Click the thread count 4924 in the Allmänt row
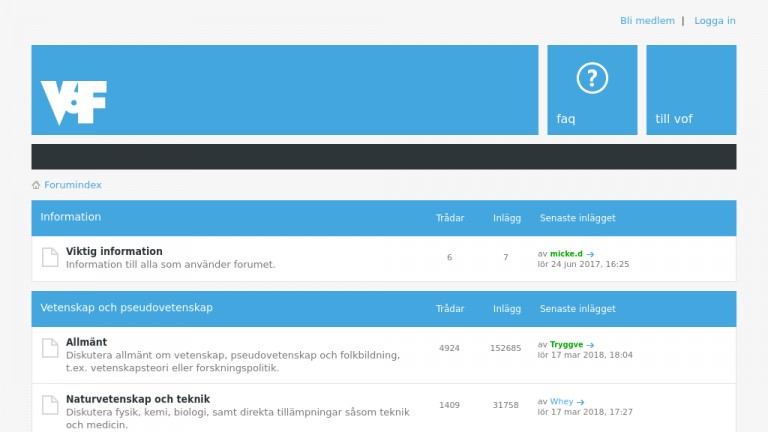Viewport: 768px width, 432px height. [449, 348]
